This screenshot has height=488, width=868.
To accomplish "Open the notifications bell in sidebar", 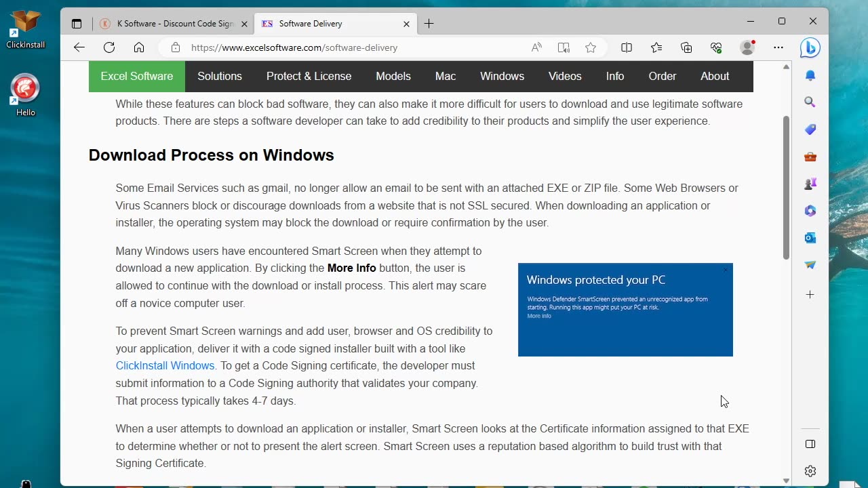I will click(x=810, y=75).
